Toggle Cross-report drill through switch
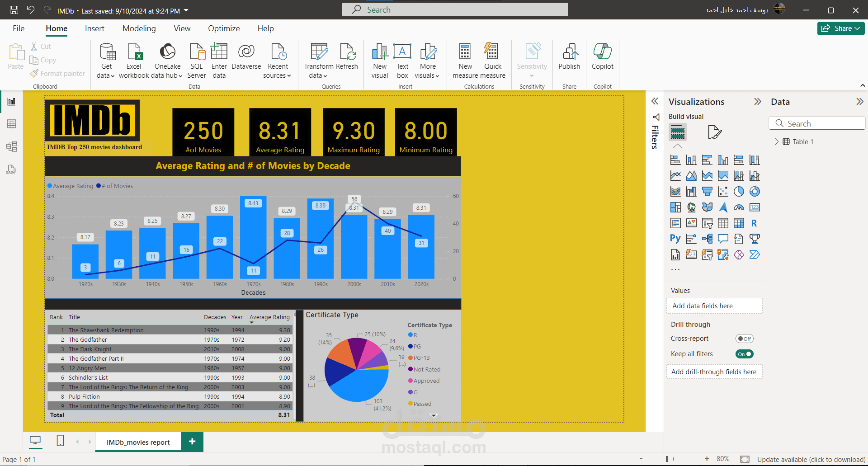The height and width of the screenshot is (466, 868). coord(745,339)
